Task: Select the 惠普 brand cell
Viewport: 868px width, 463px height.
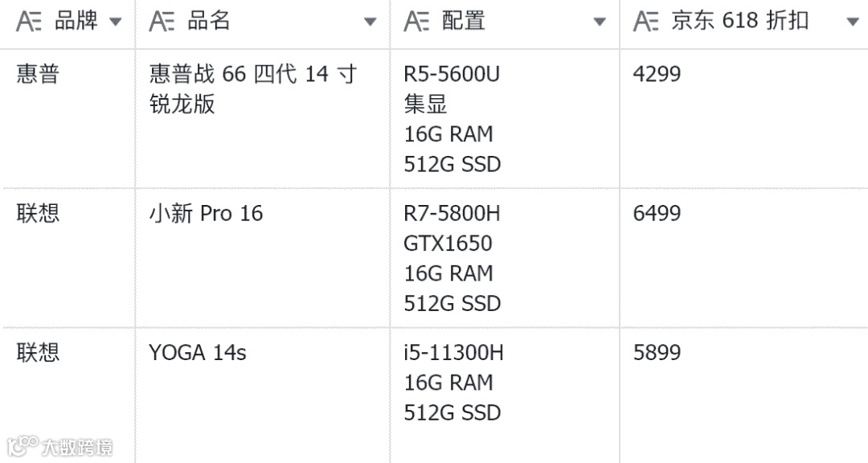Action: tap(39, 75)
